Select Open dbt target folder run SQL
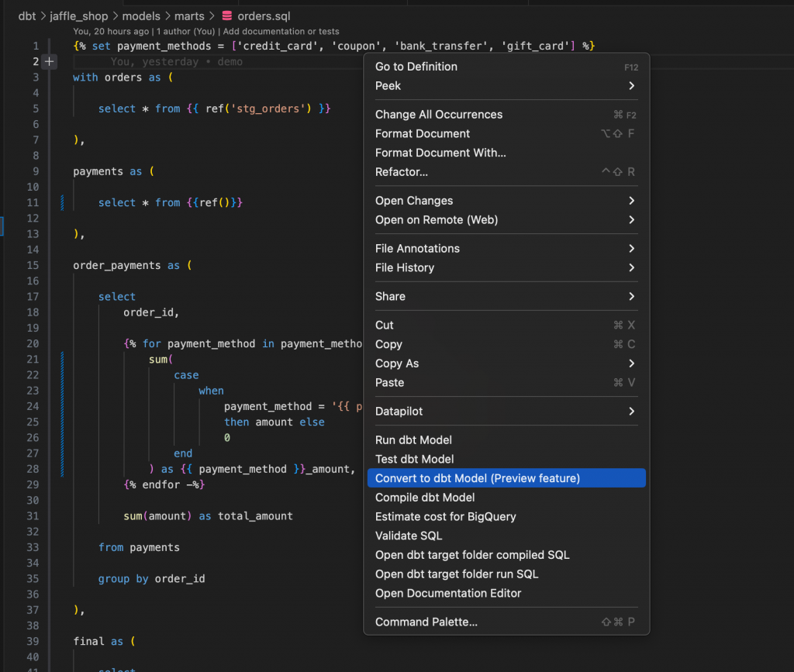Viewport: 794px width, 672px height. [x=506, y=574]
